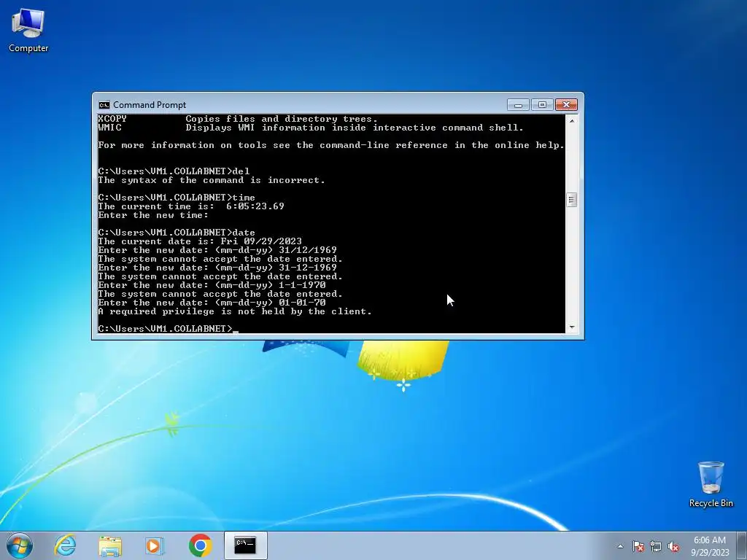Click the console scrollbar down arrow

[572, 327]
